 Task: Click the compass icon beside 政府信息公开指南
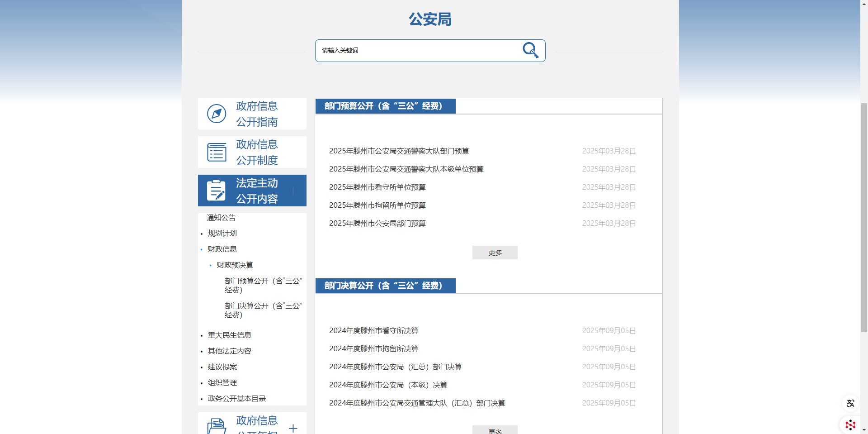click(x=216, y=114)
